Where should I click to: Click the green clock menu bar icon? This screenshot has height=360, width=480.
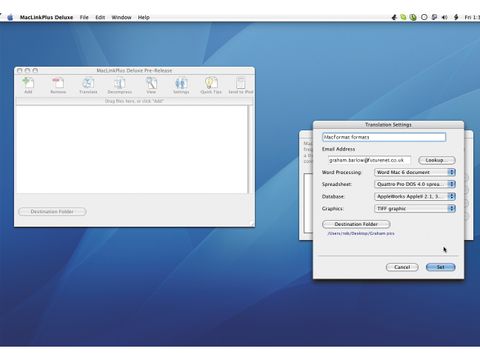[x=413, y=17]
